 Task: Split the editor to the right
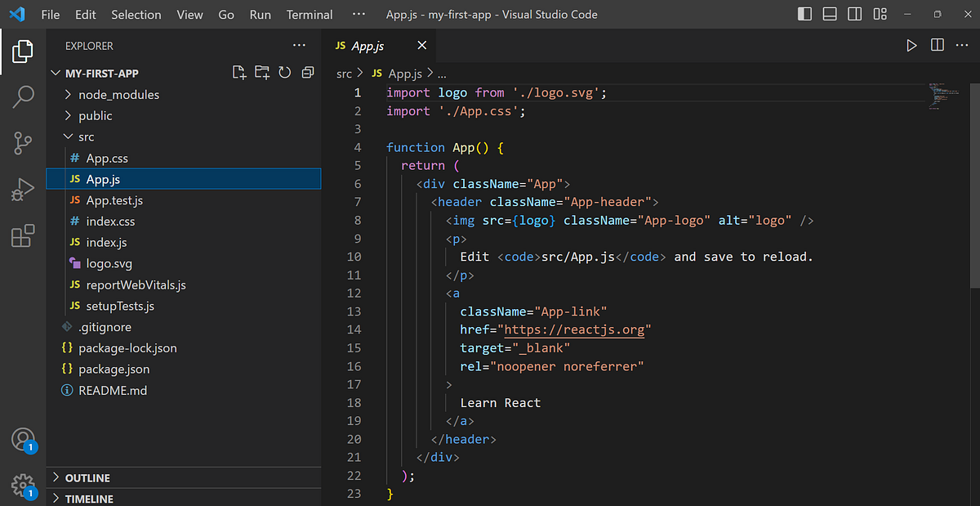[x=938, y=46]
